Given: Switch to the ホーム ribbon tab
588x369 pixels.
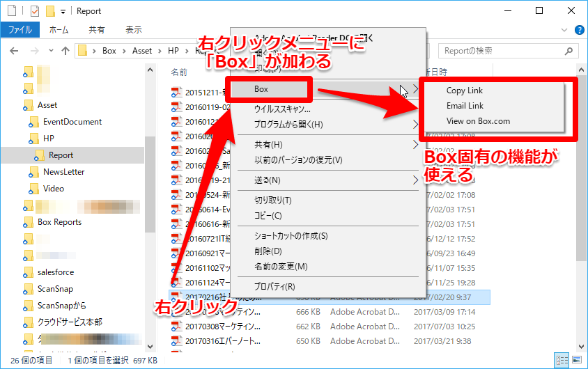Looking at the screenshot, I should [59, 30].
